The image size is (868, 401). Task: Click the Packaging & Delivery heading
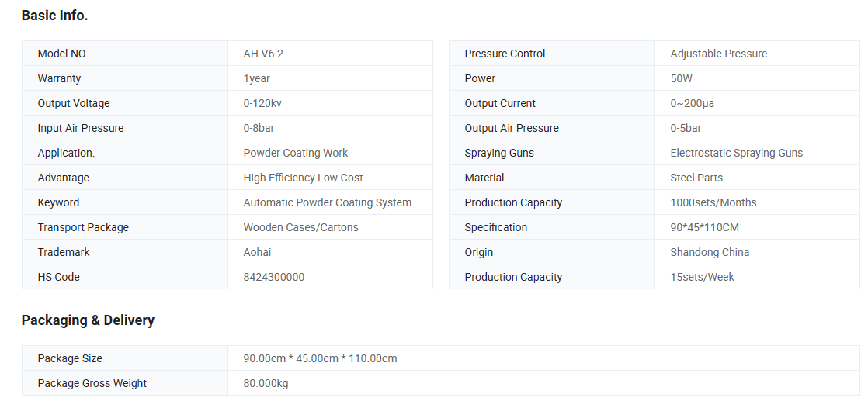pos(88,320)
